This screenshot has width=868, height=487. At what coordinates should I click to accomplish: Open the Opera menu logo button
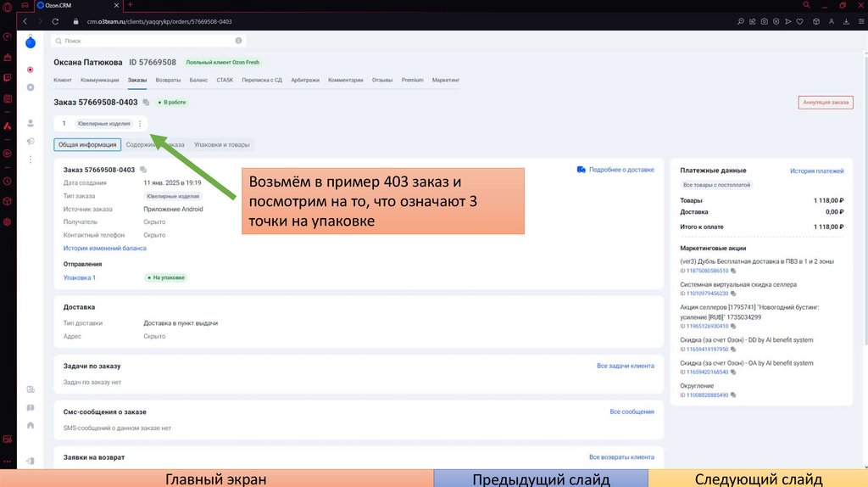click(7, 7)
